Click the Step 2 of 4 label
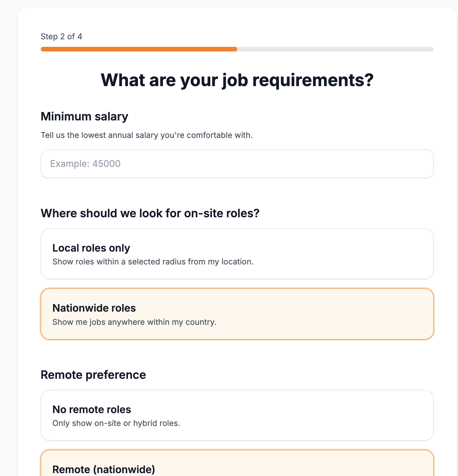Viewport: 458px width, 476px height. point(61,36)
